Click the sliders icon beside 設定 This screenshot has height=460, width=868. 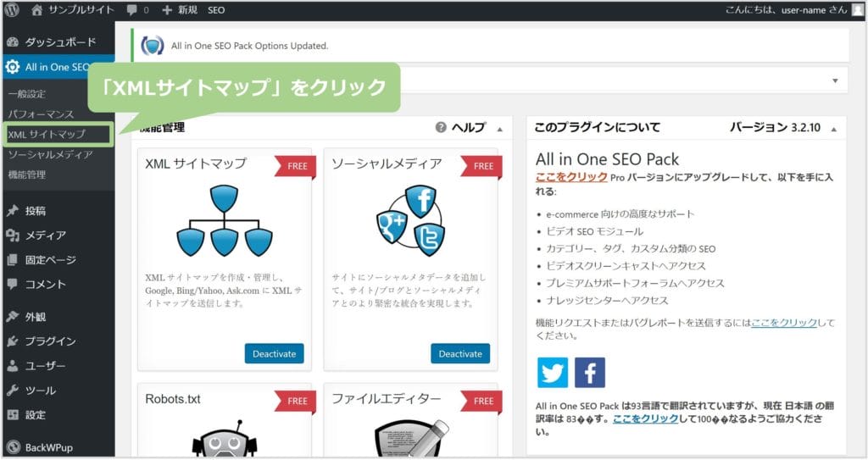(x=12, y=414)
